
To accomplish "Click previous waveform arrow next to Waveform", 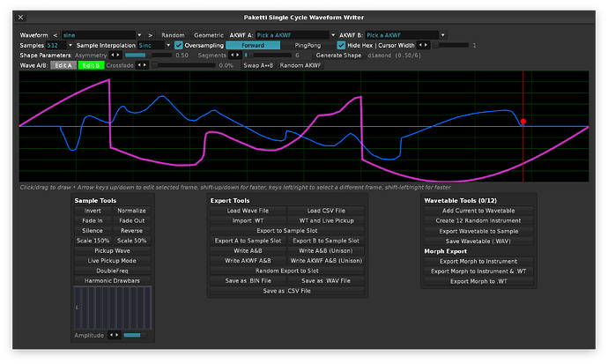I will pos(56,34).
